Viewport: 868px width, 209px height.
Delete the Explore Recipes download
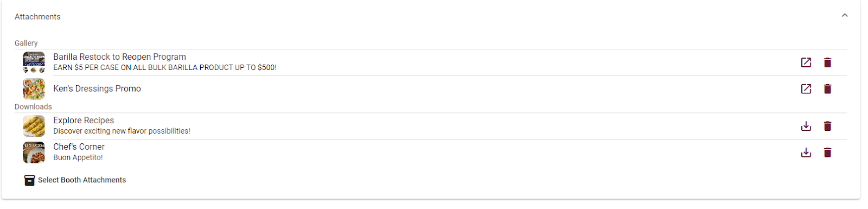827,126
